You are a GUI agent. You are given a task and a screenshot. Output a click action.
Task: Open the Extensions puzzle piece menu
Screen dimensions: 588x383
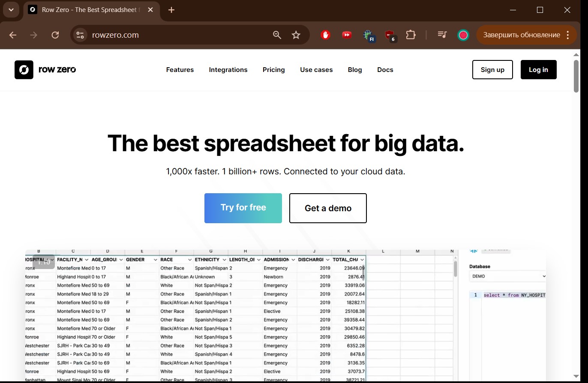411,35
